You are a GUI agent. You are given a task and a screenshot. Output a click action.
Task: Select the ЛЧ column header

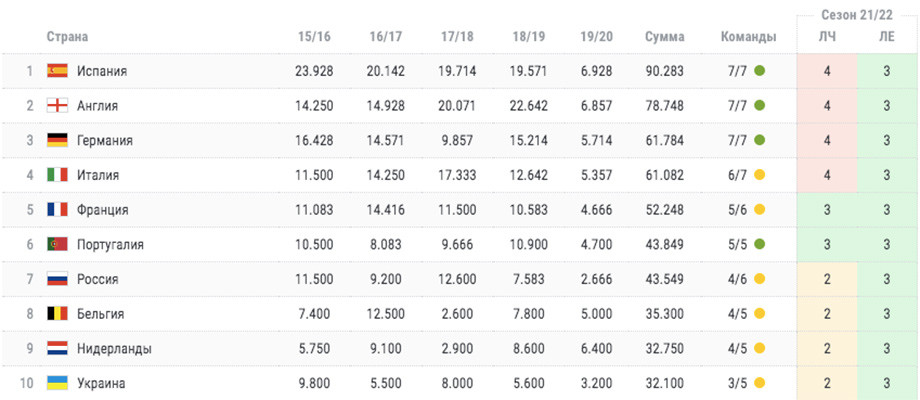click(827, 36)
